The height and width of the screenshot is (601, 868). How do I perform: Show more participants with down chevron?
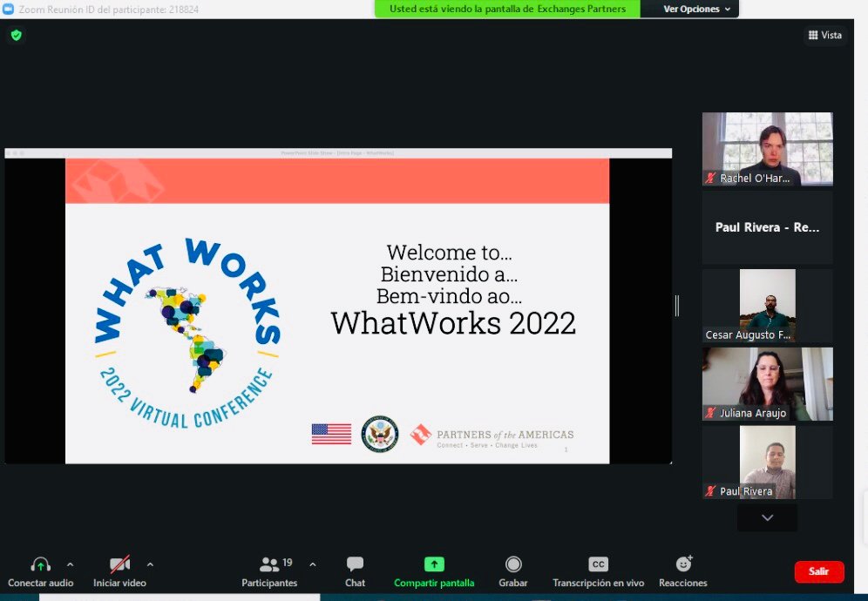point(767,518)
